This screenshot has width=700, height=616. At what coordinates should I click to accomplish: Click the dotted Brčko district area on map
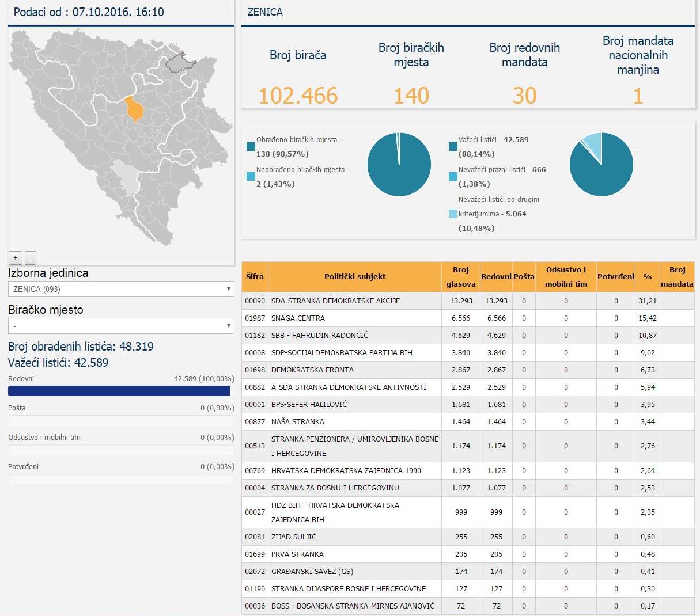coord(178,62)
